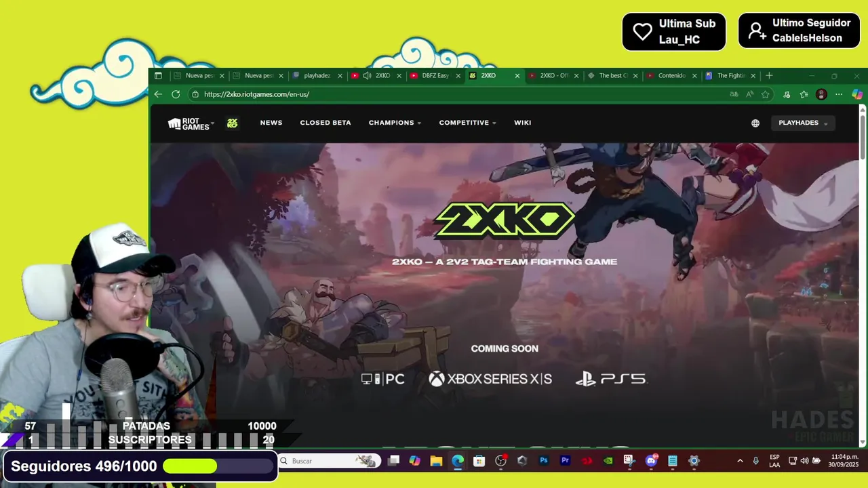Click the PC platform logo
This screenshot has width=868, height=488.
(383, 379)
